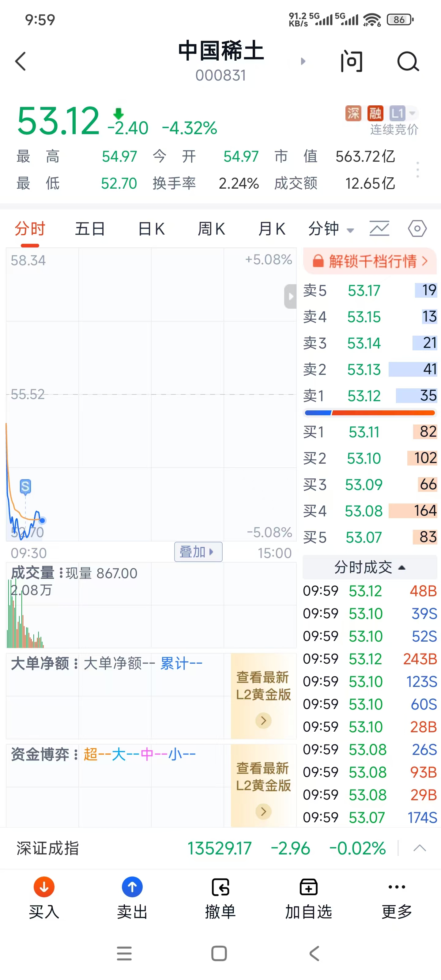441x980 pixels.
Task: Toggle the 分时成交 list header
Action: pos(370,567)
